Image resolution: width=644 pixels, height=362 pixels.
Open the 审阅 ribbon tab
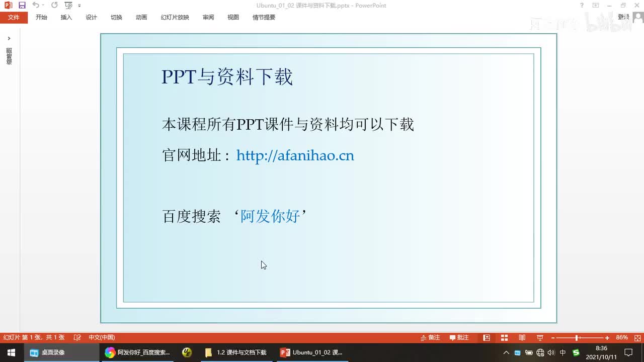208,17
